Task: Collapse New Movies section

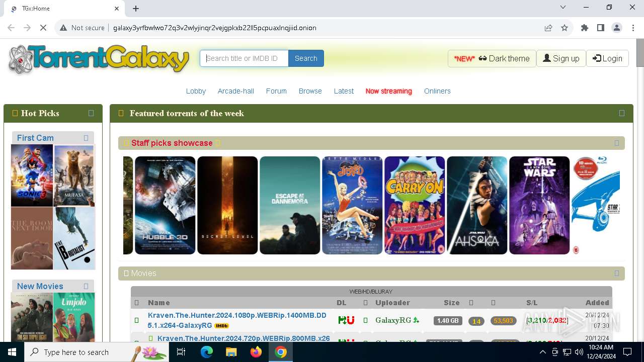Action: point(86,286)
